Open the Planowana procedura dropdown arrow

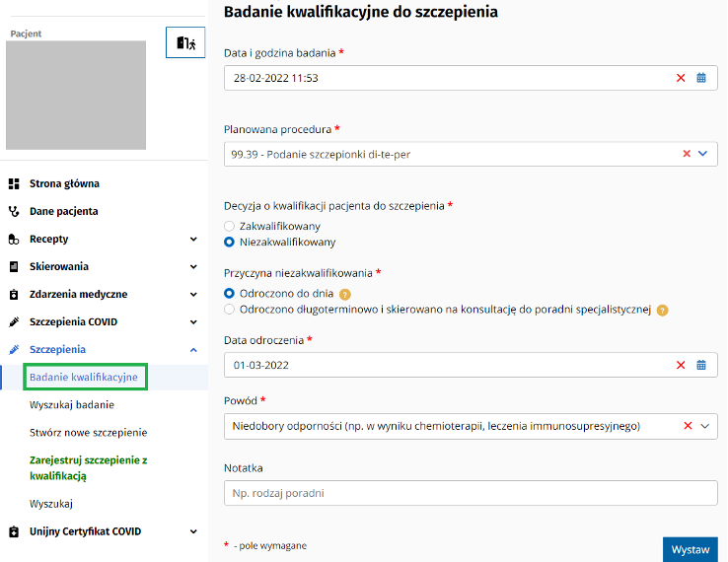703,154
